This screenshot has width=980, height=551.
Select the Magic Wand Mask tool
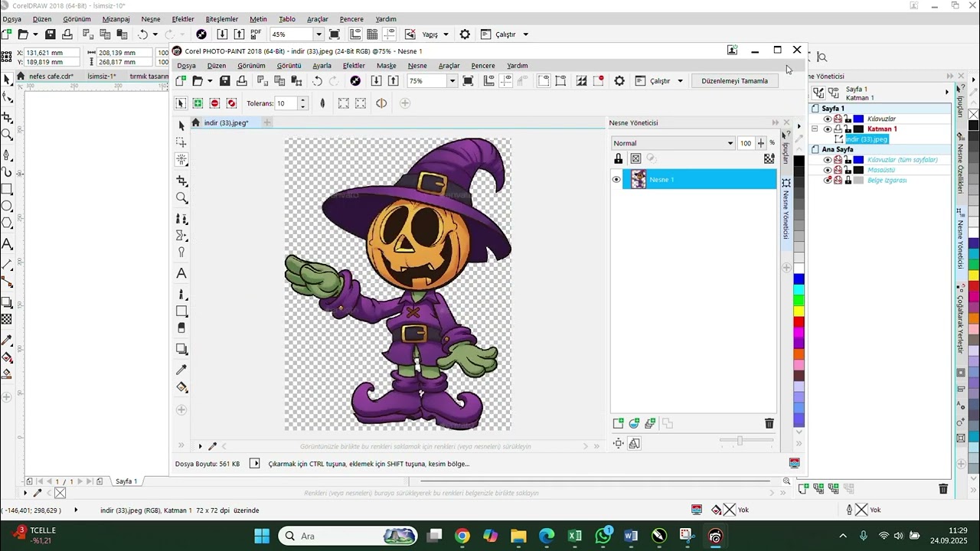pos(181,159)
